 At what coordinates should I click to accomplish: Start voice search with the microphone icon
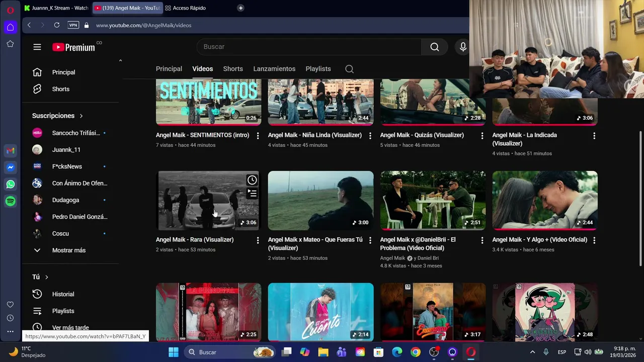tap(463, 47)
